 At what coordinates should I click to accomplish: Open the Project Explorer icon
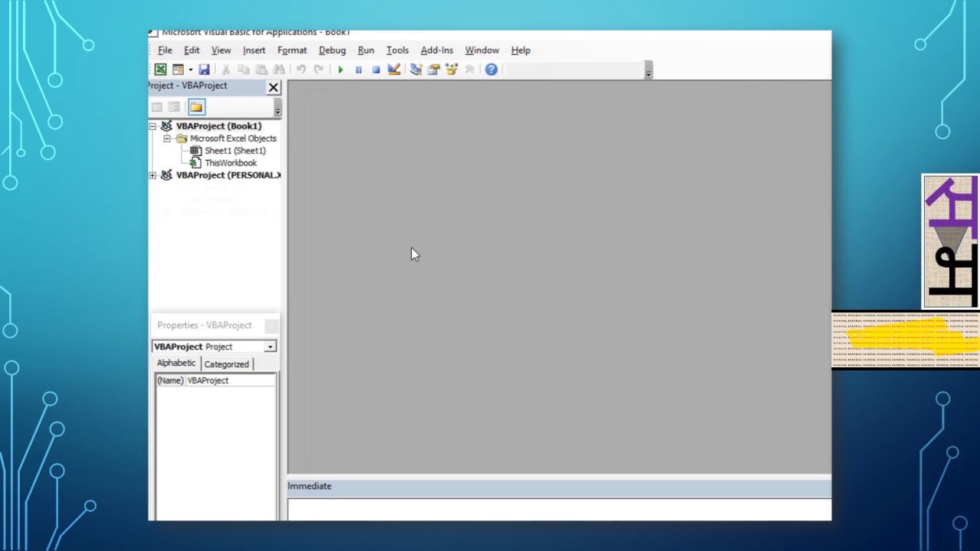(x=416, y=70)
